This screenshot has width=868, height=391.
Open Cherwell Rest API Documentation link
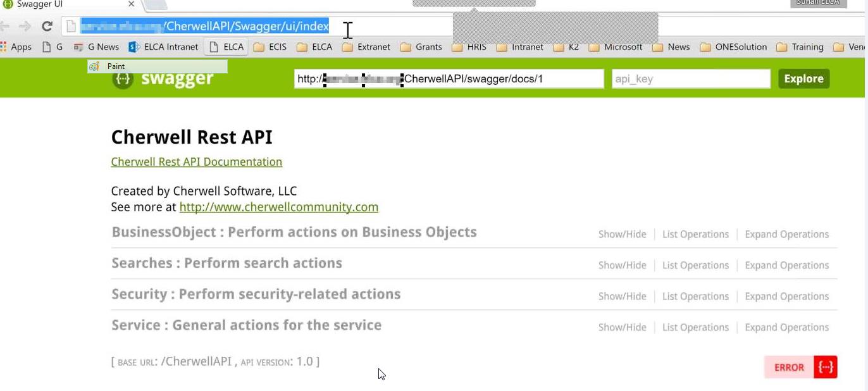click(196, 162)
